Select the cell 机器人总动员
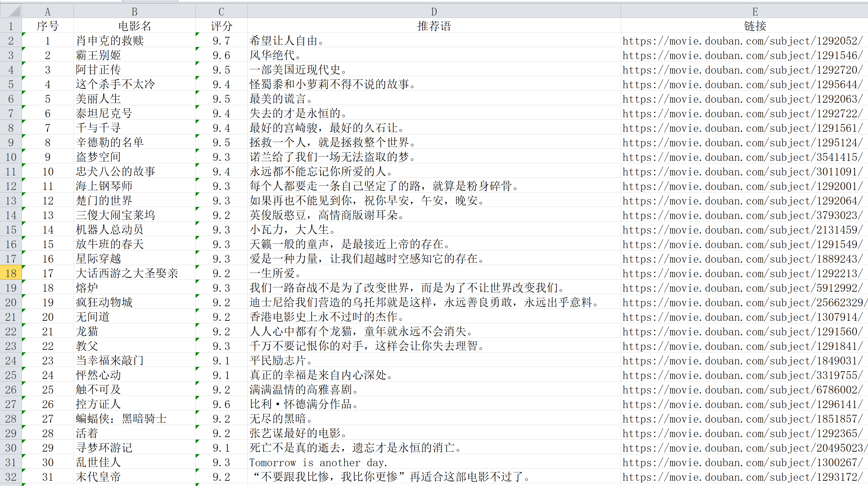Screen dimensions: 868x486 coord(134,229)
